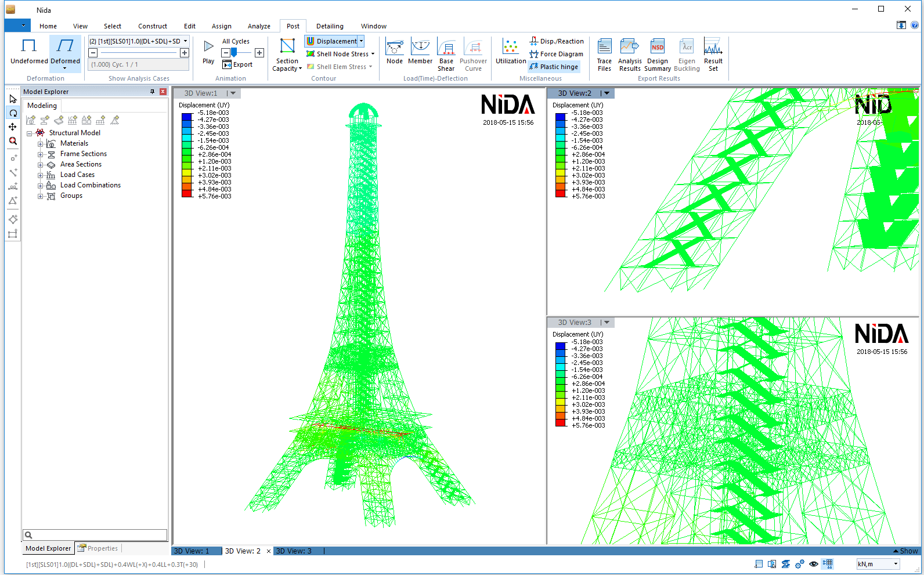The width and height of the screenshot is (924, 575).
Task: Open the Result Set tool
Action: coord(713,55)
